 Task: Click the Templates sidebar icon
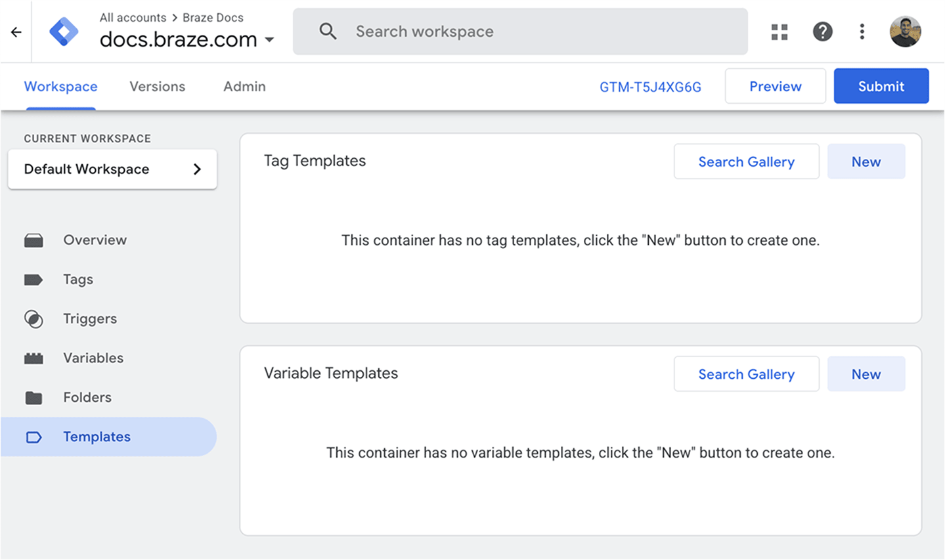[x=34, y=437]
